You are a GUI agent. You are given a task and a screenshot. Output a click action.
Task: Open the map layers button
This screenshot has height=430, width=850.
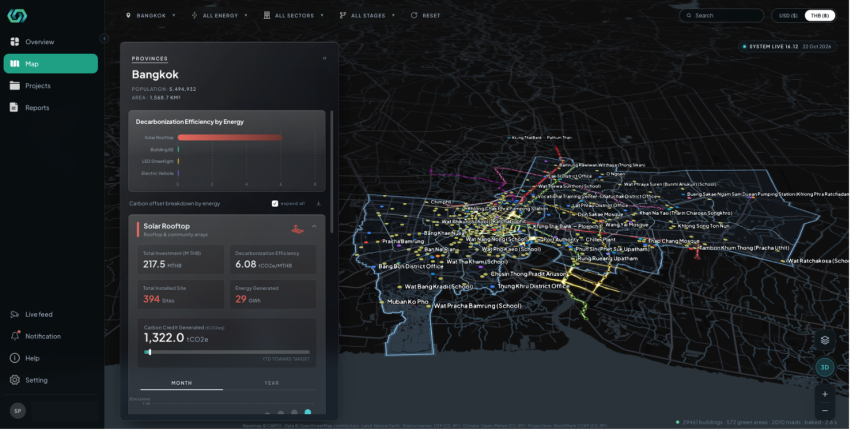click(825, 341)
